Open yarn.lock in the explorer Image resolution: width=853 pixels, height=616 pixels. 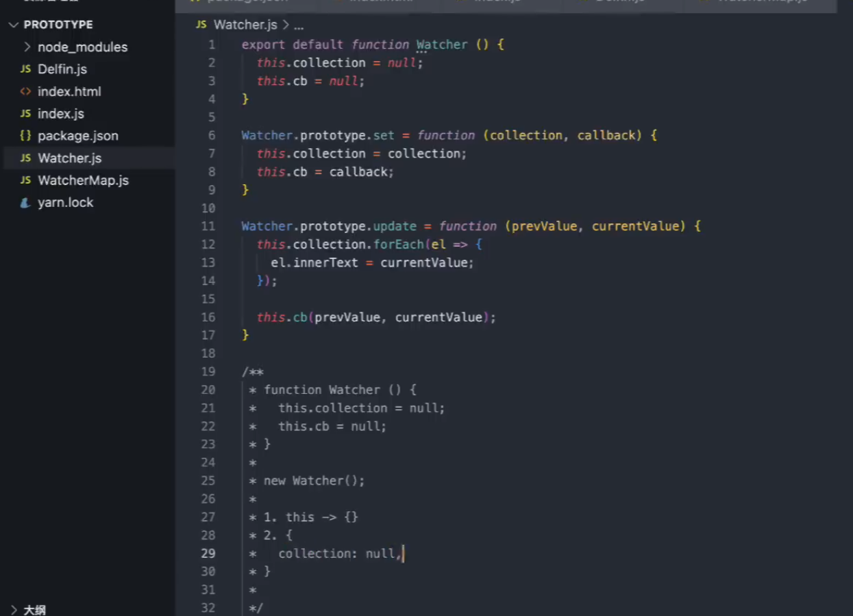click(66, 203)
